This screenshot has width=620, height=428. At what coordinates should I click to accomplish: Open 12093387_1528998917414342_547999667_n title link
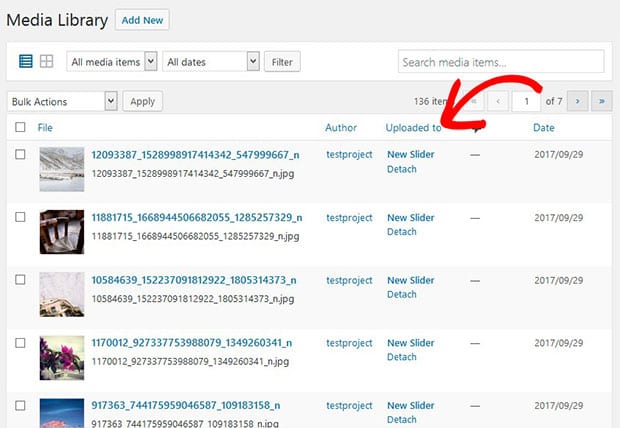[x=195, y=155]
